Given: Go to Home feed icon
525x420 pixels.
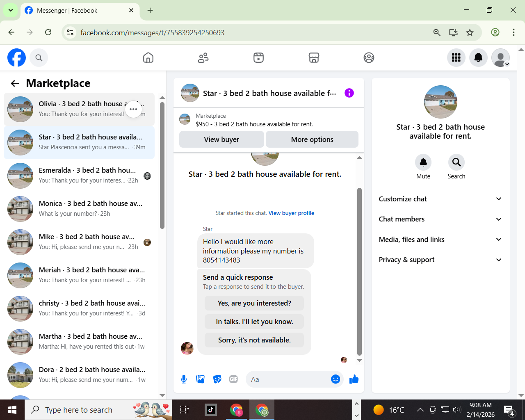Looking at the screenshot, I should (x=148, y=58).
